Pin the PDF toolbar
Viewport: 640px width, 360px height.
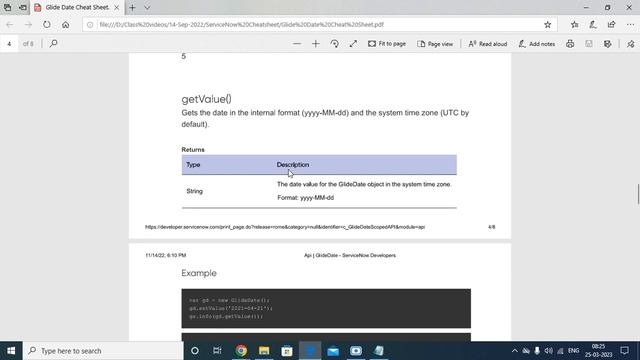(631, 44)
